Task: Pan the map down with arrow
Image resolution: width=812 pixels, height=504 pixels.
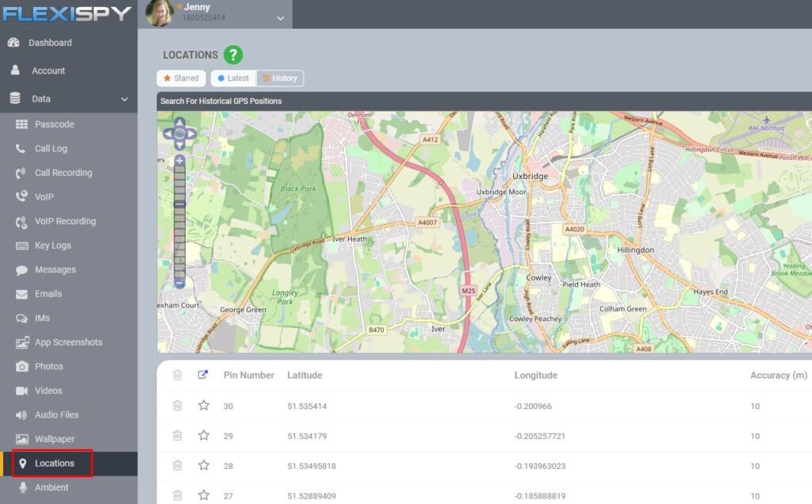Action: click(179, 145)
